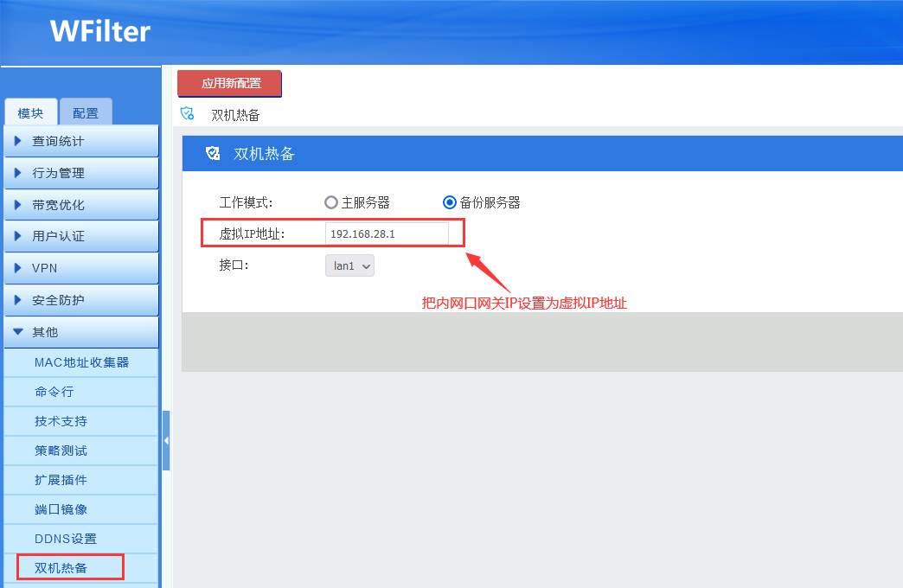Click the 虚拟IP地址 input field

[x=387, y=233]
